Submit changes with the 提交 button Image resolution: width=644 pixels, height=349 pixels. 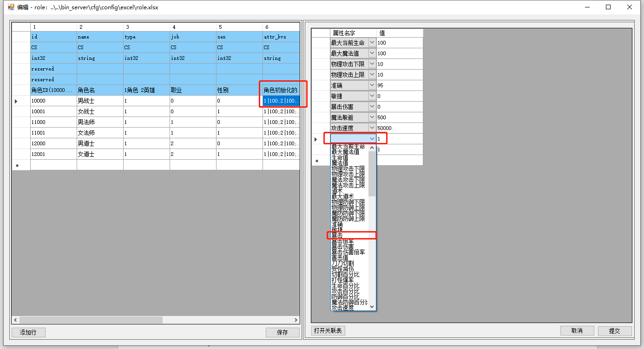614,331
